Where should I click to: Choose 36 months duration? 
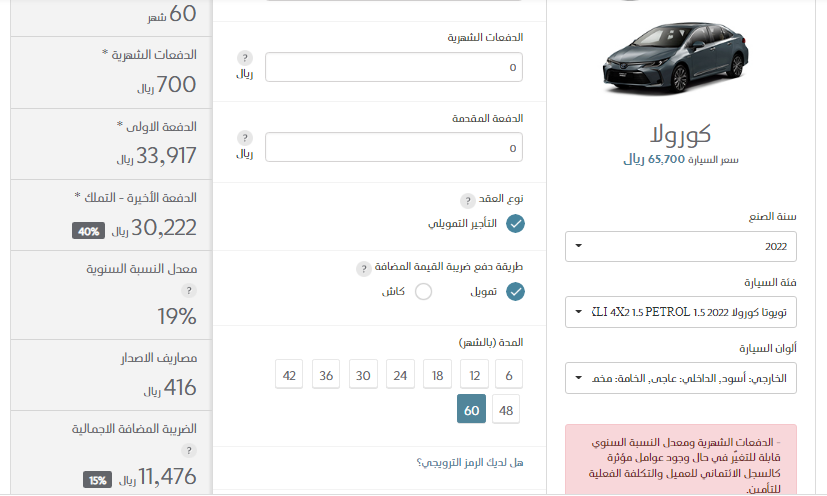point(326,375)
